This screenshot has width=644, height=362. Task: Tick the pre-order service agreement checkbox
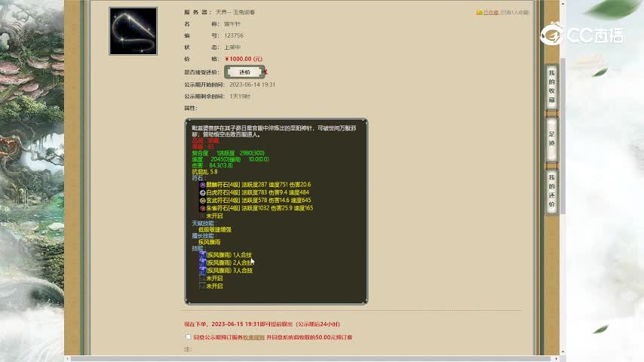(188, 337)
